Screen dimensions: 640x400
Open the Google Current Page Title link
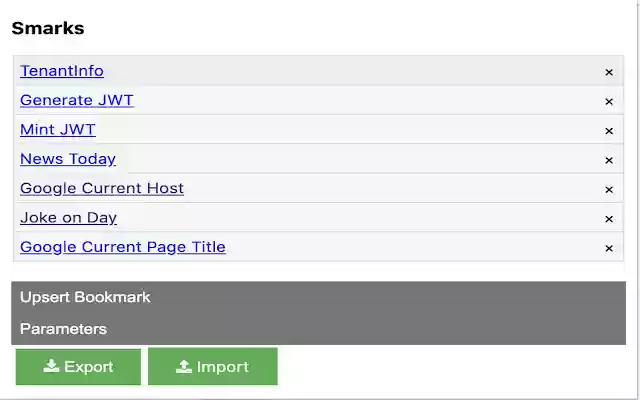coord(122,247)
